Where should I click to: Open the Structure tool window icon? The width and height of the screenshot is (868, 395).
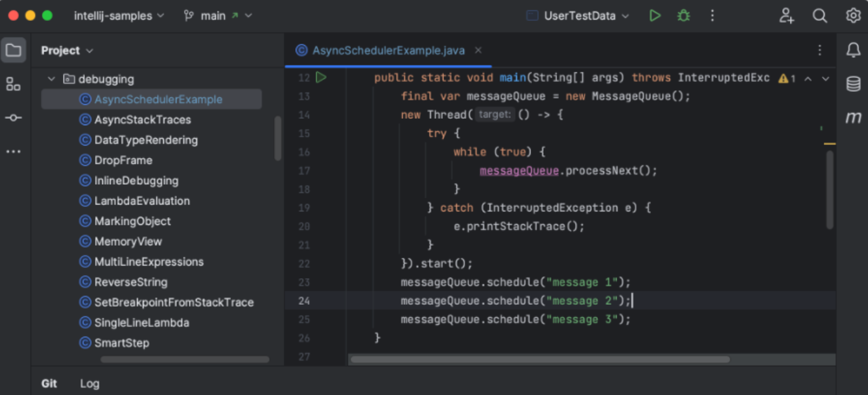pyautogui.click(x=13, y=84)
